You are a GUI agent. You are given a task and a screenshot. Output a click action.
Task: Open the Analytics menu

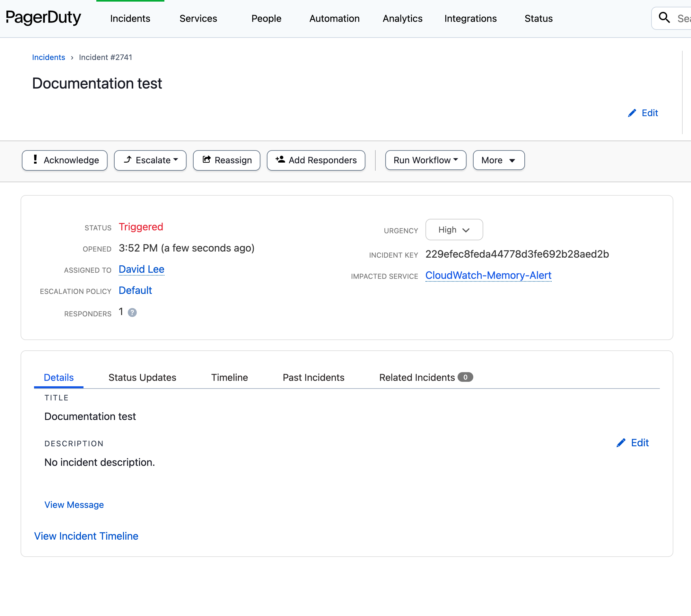point(402,19)
